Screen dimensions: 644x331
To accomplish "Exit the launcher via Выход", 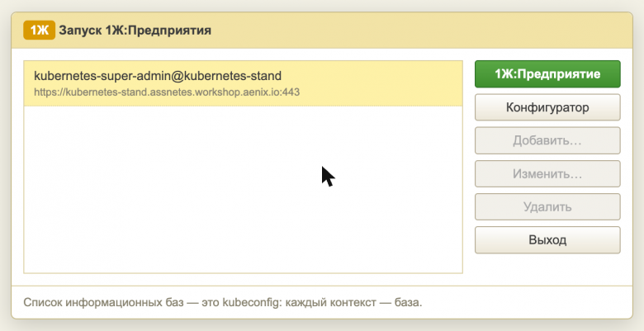I will coord(547,240).
